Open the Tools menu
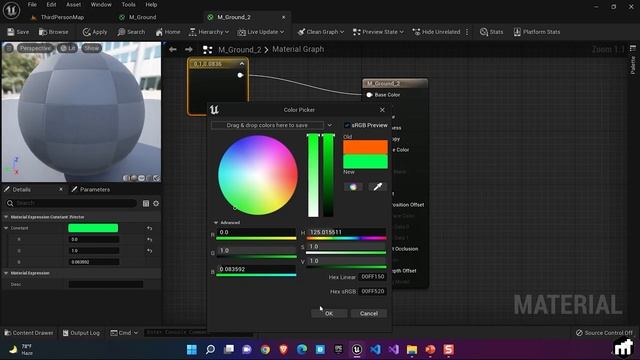 (128, 5)
